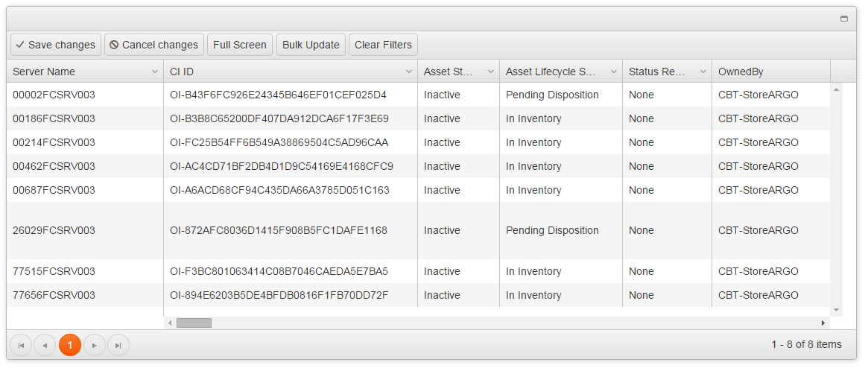Open the Status Reason column menu
This screenshot has width=868, height=374.
tap(703, 72)
